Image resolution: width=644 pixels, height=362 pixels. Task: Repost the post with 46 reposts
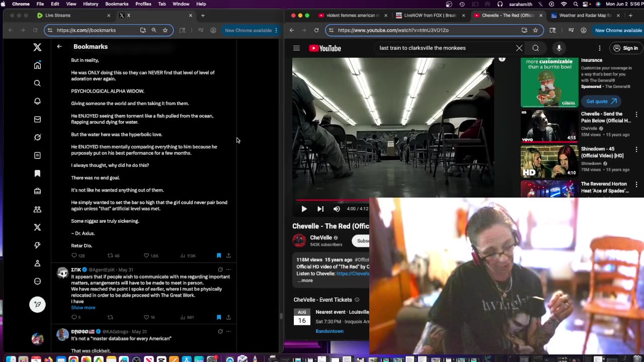110,255
